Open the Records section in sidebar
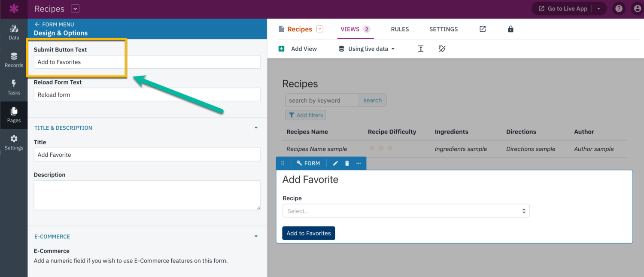The width and height of the screenshot is (644, 277). point(14,60)
